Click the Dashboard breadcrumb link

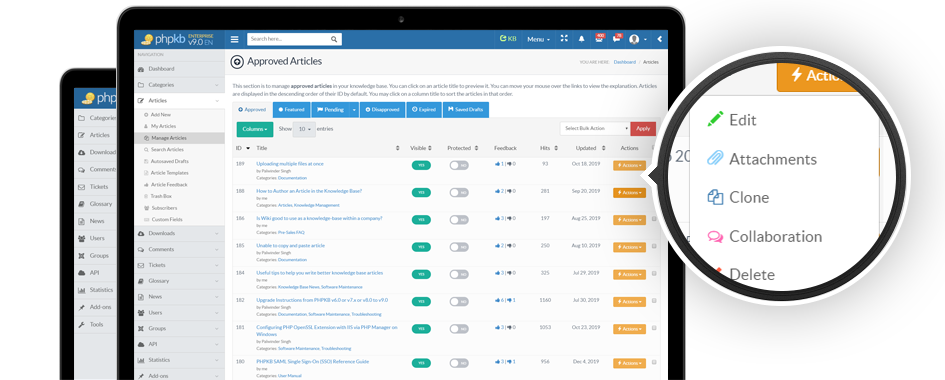pos(624,62)
